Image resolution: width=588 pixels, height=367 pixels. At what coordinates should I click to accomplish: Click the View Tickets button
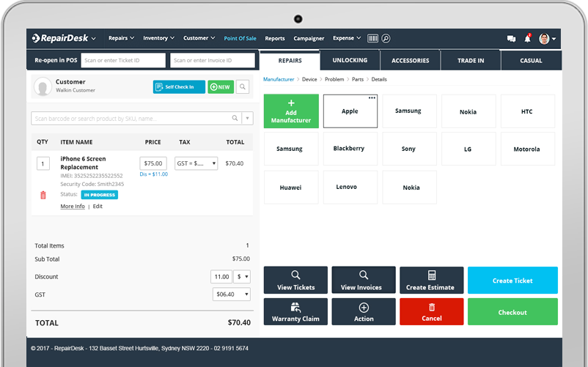(295, 280)
